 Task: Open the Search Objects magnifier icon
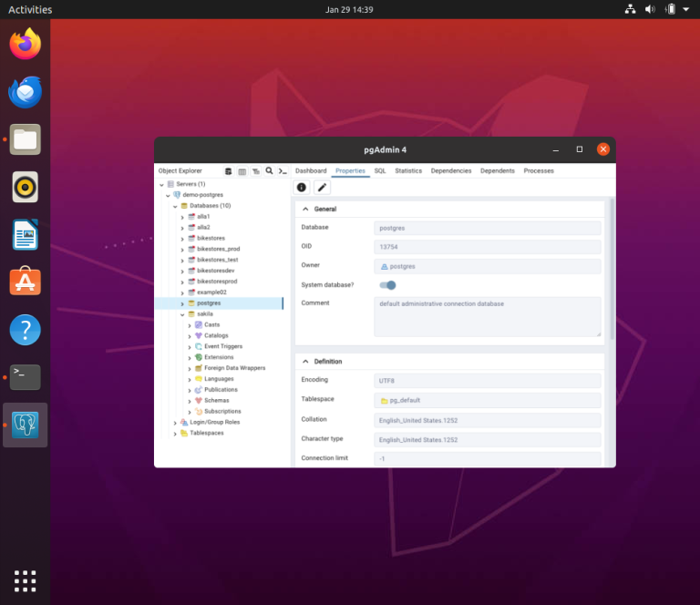(x=270, y=171)
